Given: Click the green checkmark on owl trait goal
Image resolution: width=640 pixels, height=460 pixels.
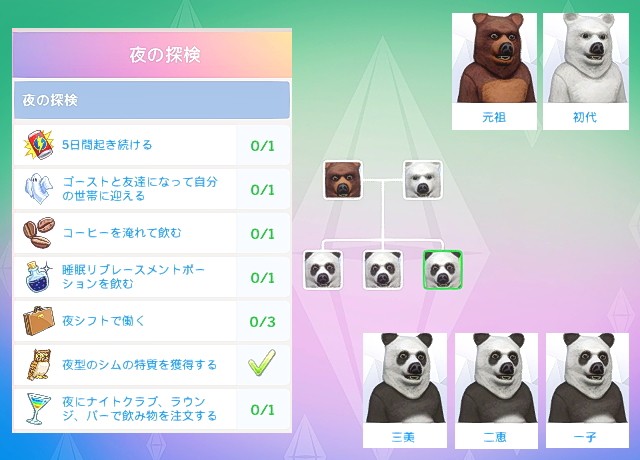Looking at the screenshot, I should coord(262,363).
